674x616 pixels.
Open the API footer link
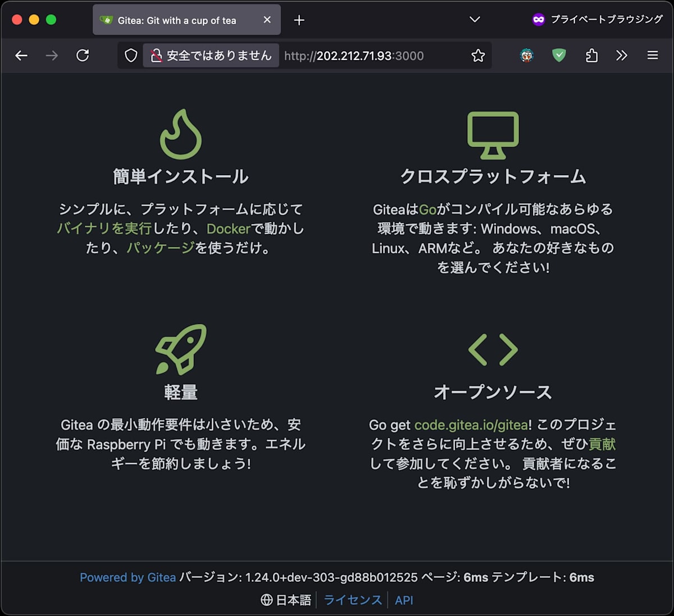pyautogui.click(x=404, y=600)
